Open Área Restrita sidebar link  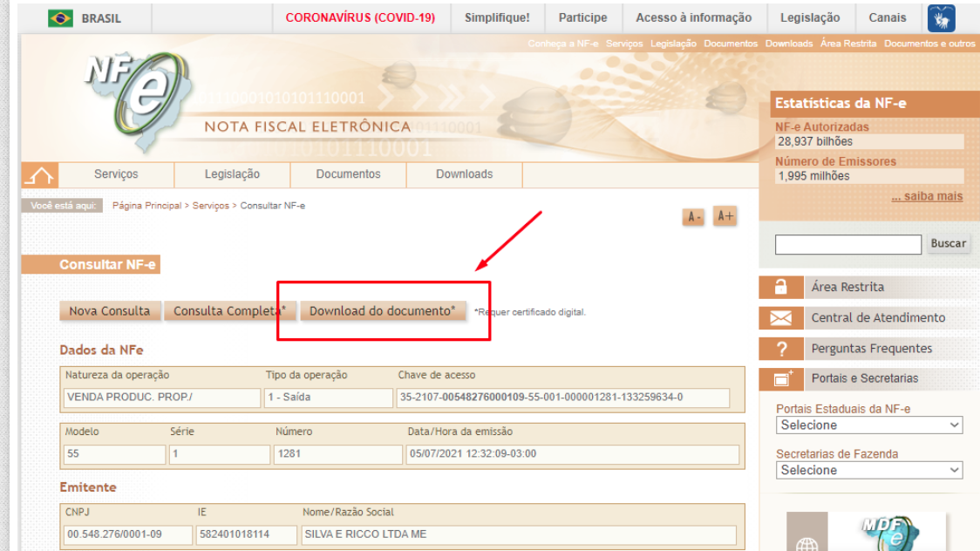tap(847, 288)
